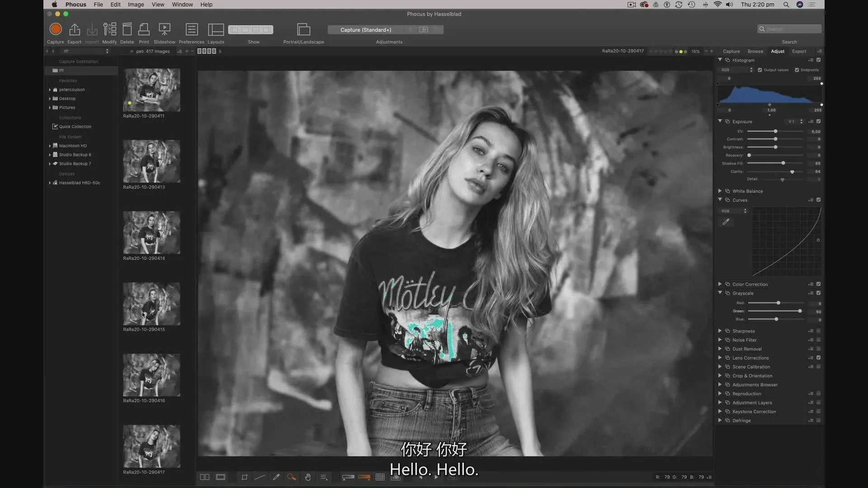Toggle the grid overlay icon
Viewport: 868px width, 488px height.
pos(380,477)
